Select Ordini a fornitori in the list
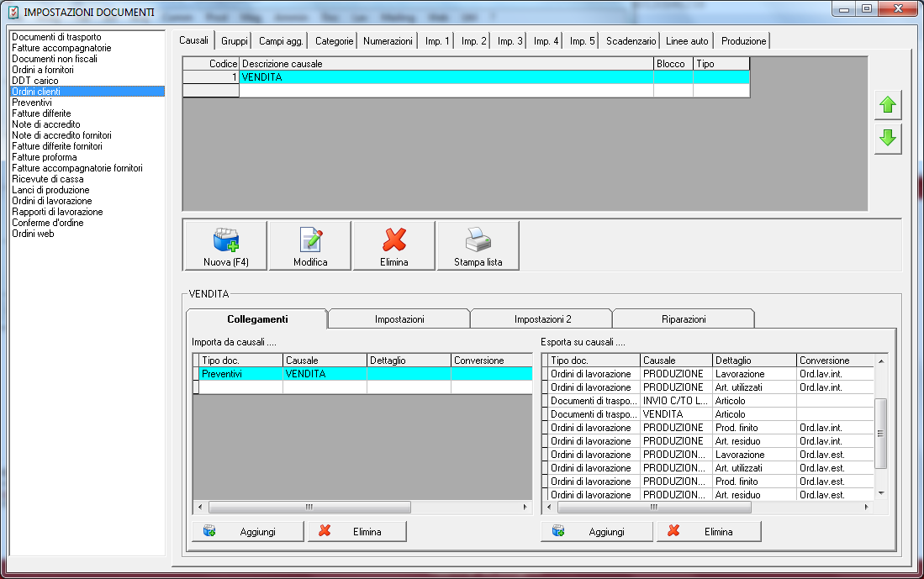 [x=42, y=70]
